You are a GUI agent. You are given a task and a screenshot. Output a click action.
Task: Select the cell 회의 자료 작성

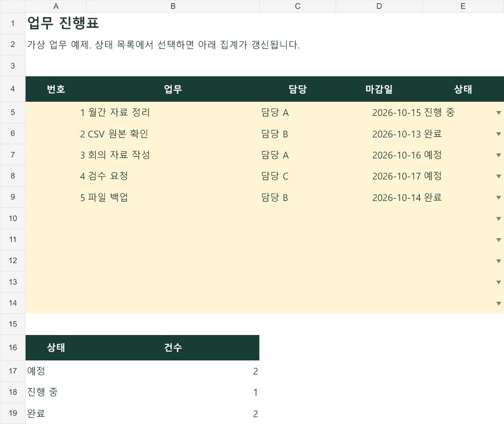(x=173, y=155)
